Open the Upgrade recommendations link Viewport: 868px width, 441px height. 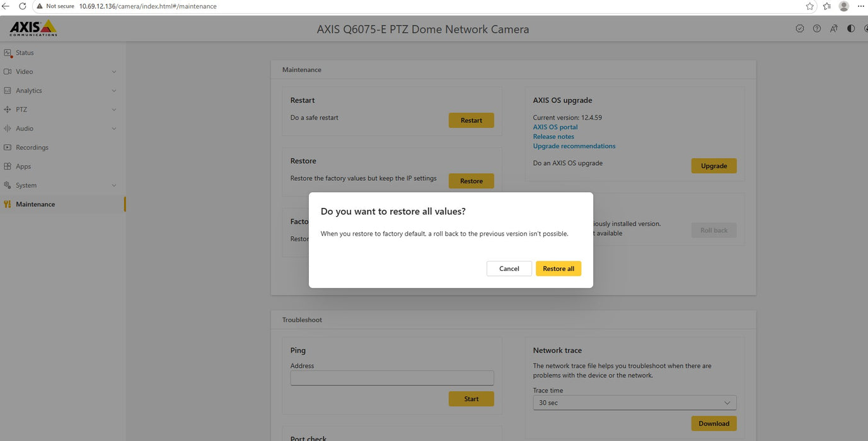tap(574, 146)
